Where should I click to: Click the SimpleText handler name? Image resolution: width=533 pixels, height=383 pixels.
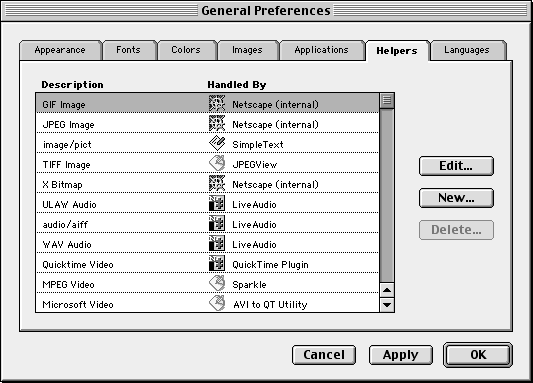[x=258, y=145]
